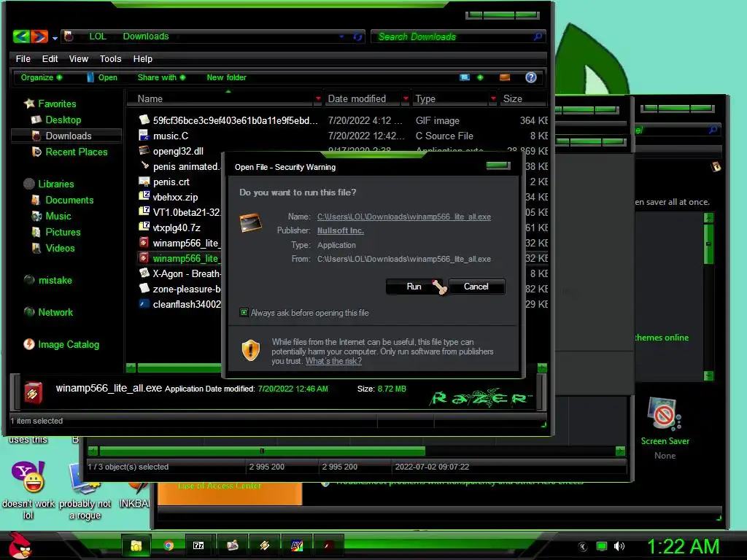Screen dimensions: 747x560
Task: Click the opengl32.dll file icon
Action: pyautogui.click(x=144, y=150)
